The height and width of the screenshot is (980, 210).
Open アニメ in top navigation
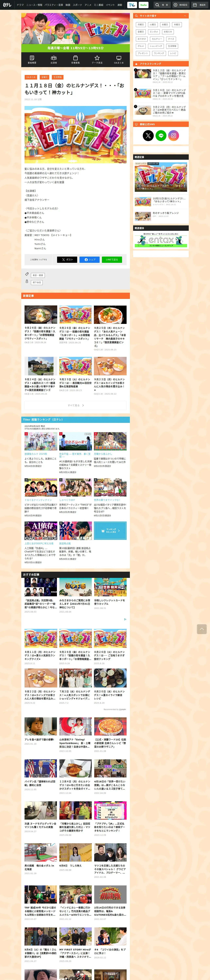(88, 5)
